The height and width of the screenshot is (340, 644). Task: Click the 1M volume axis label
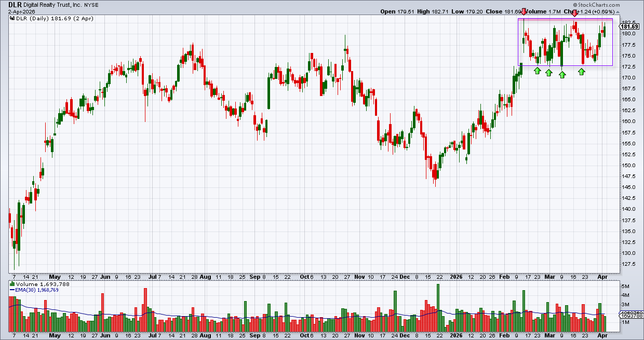625,322
